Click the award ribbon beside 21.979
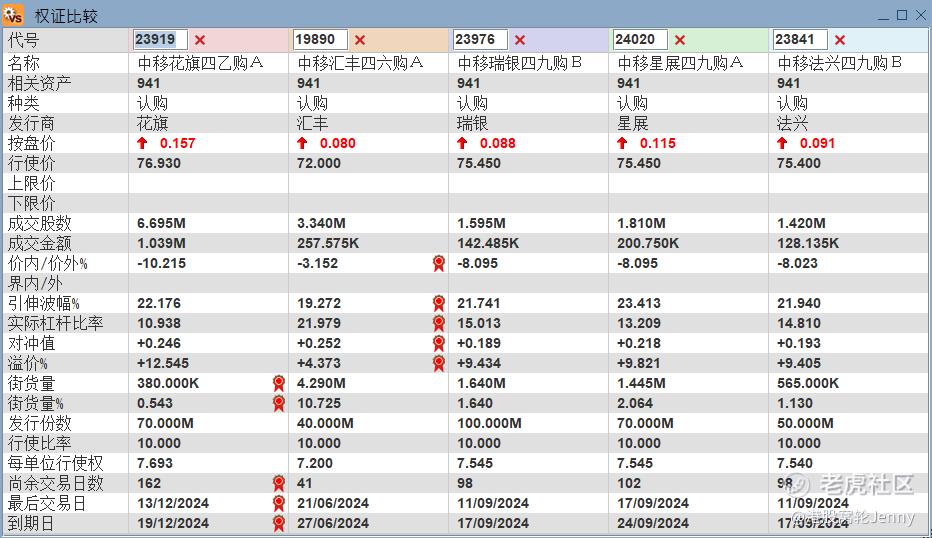This screenshot has width=932, height=538. tap(439, 323)
